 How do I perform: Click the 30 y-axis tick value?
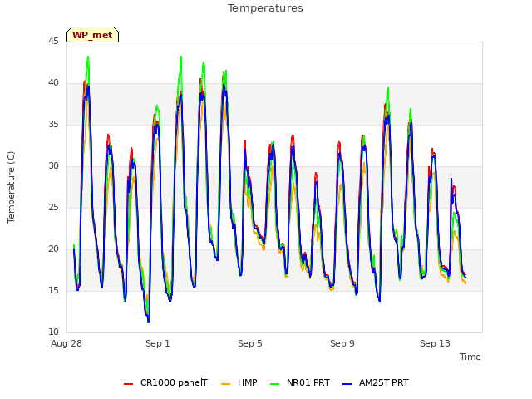pyautogui.click(x=53, y=166)
